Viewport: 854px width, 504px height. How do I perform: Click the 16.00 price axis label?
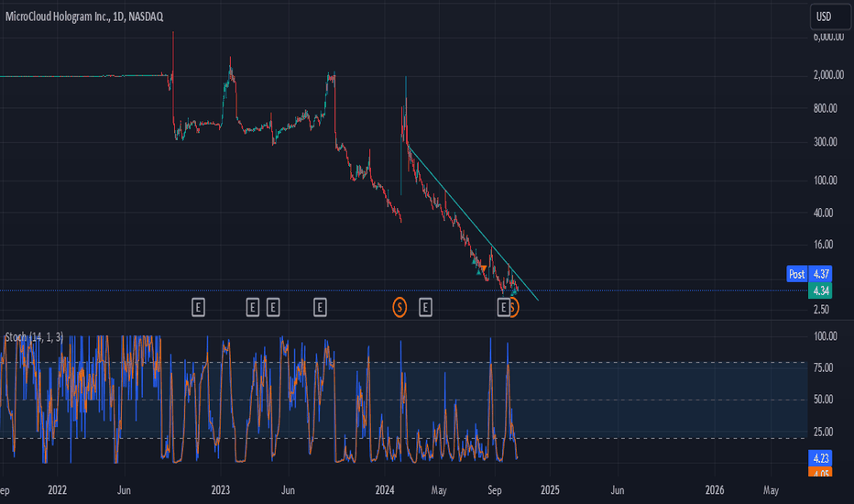823,245
